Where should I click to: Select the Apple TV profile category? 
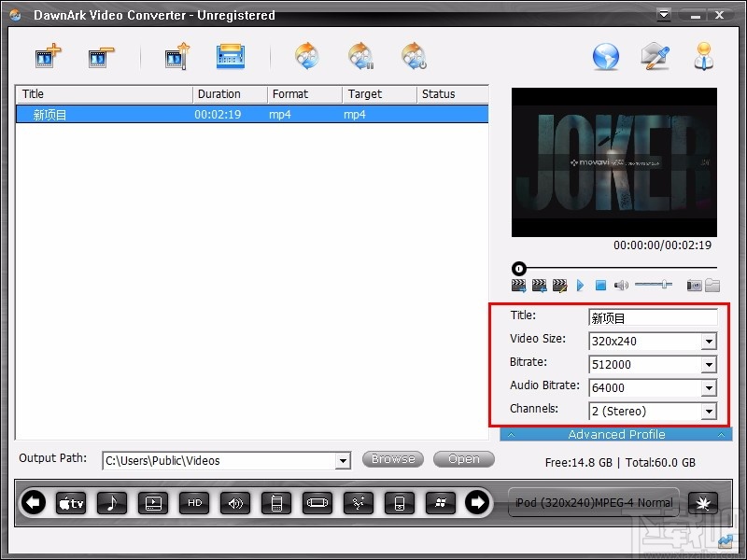(70, 503)
